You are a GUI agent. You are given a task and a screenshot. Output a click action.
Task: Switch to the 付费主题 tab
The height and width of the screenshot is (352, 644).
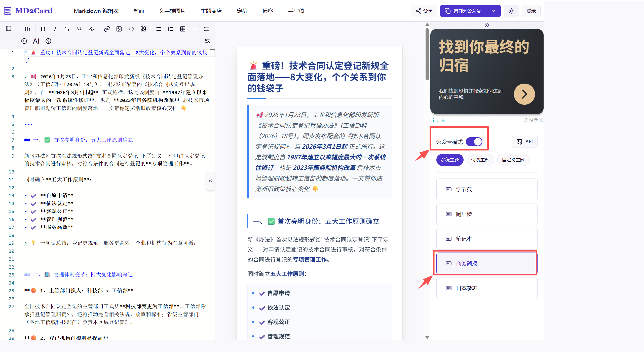coord(480,160)
